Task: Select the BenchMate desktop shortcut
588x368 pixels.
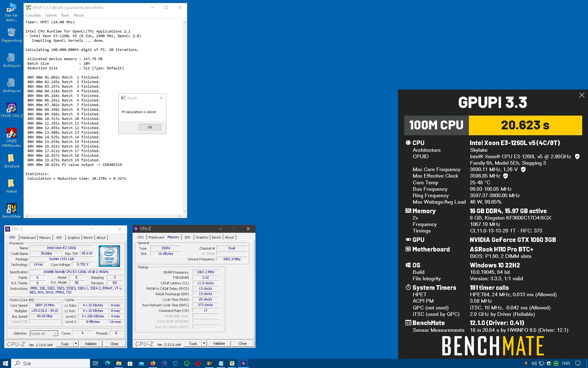Action: (11, 211)
